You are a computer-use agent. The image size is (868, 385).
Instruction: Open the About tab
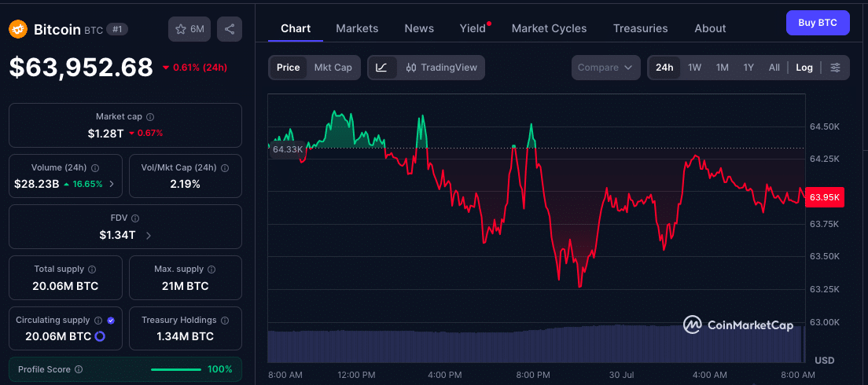(710, 28)
